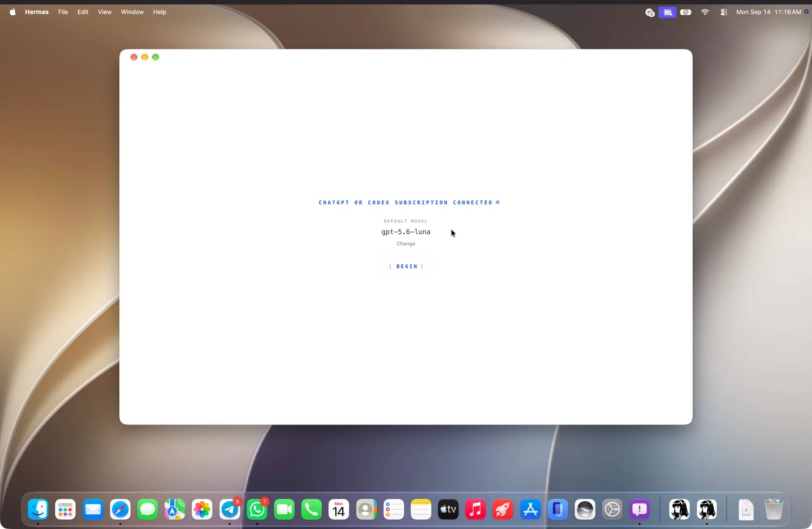Open the App Store from the Dock
Screen dimensions: 812x529
tap(530, 509)
